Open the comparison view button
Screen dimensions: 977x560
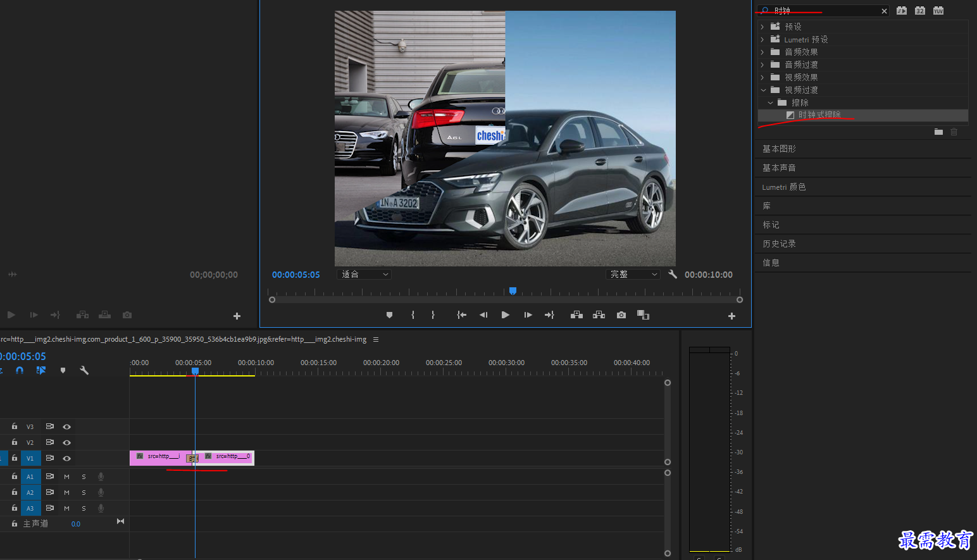click(643, 315)
